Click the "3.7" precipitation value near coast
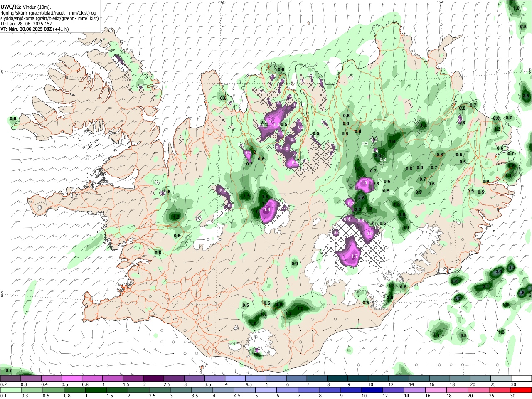This screenshot has height=399, width=532. coord(458,299)
